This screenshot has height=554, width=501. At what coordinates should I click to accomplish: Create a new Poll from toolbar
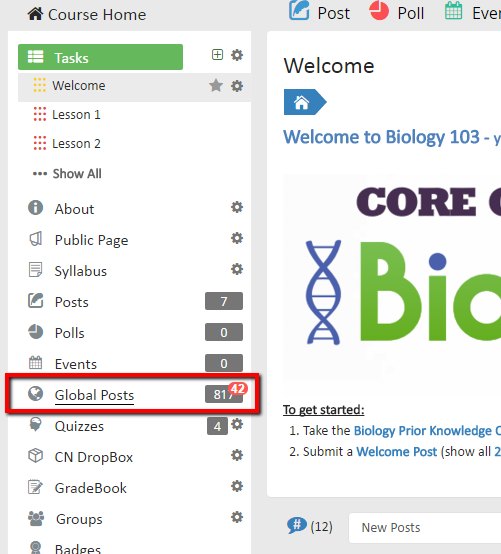pos(397,13)
